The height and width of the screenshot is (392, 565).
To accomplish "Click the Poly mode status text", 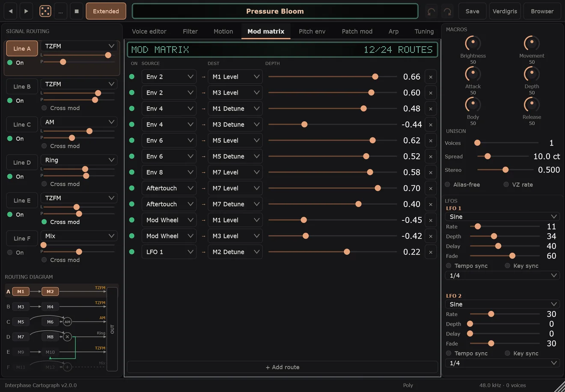I will pyautogui.click(x=408, y=385).
